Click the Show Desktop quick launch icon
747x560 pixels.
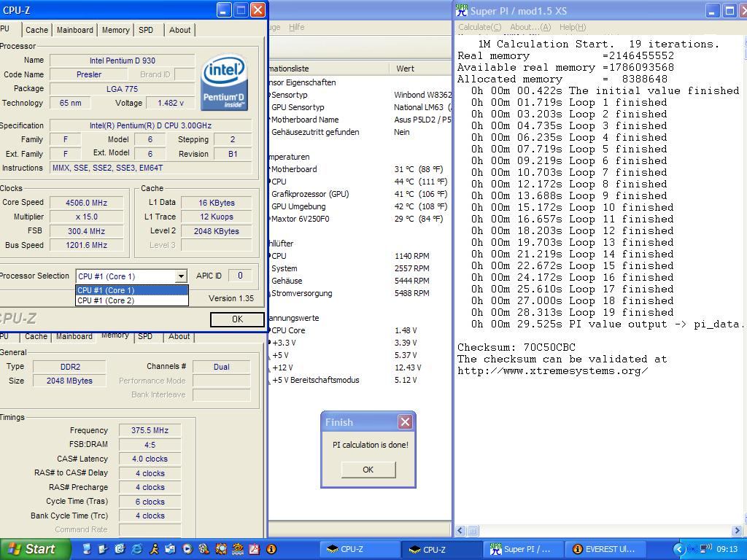point(103,549)
